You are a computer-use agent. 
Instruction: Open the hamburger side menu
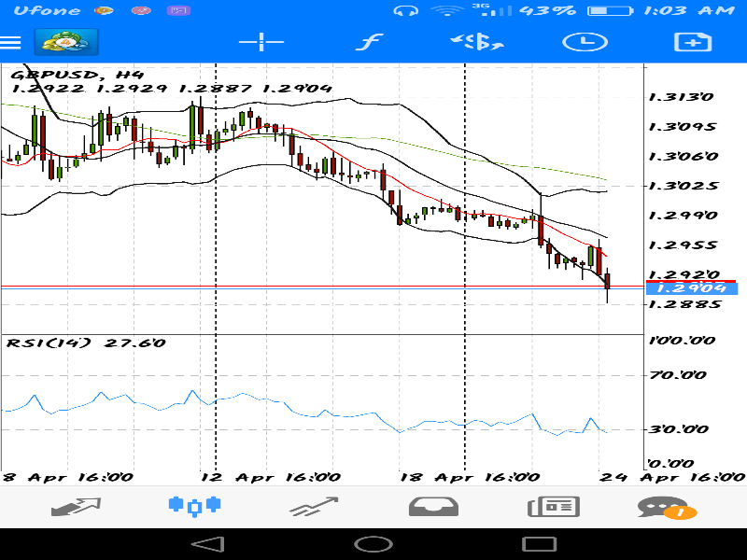pos(10,42)
